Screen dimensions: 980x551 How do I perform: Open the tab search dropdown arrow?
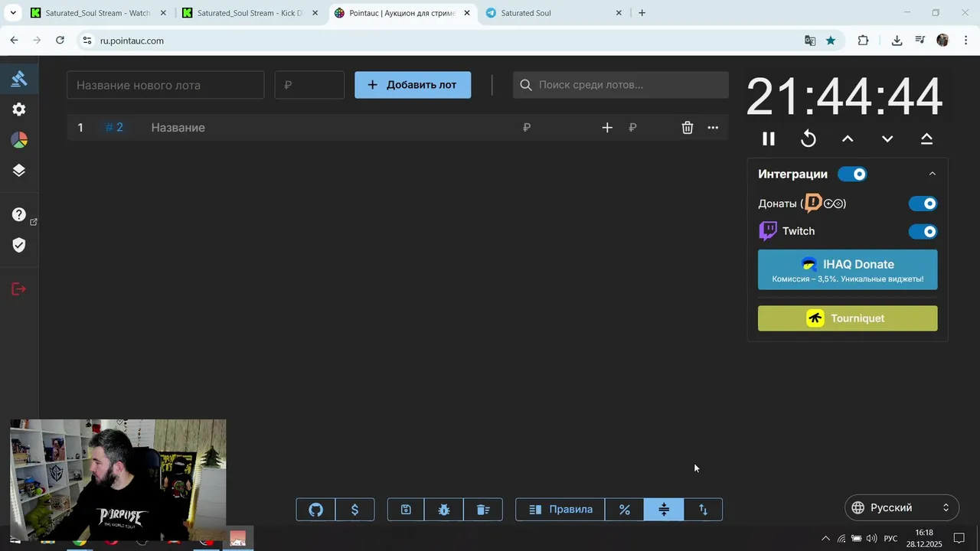(x=13, y=13)
